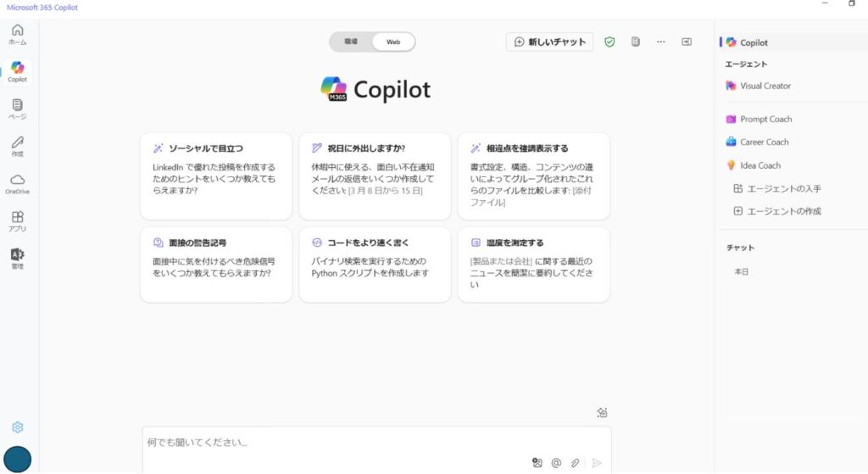Select the コードをより速く書く prompt card

click(375, 265)
